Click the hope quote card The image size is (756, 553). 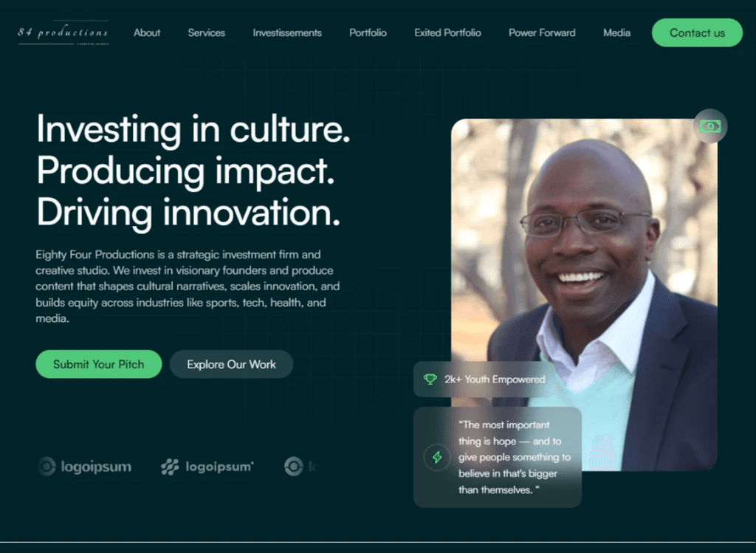(497, 457)
